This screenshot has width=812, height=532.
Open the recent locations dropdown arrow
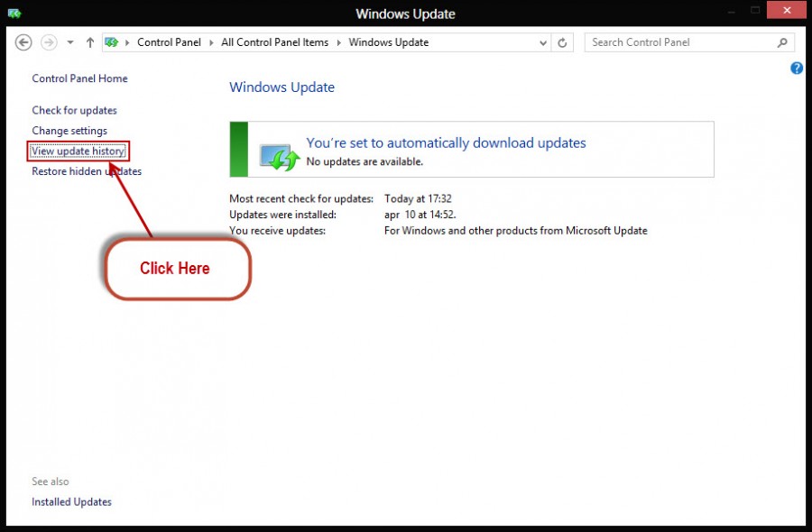[x=69, y=42]
